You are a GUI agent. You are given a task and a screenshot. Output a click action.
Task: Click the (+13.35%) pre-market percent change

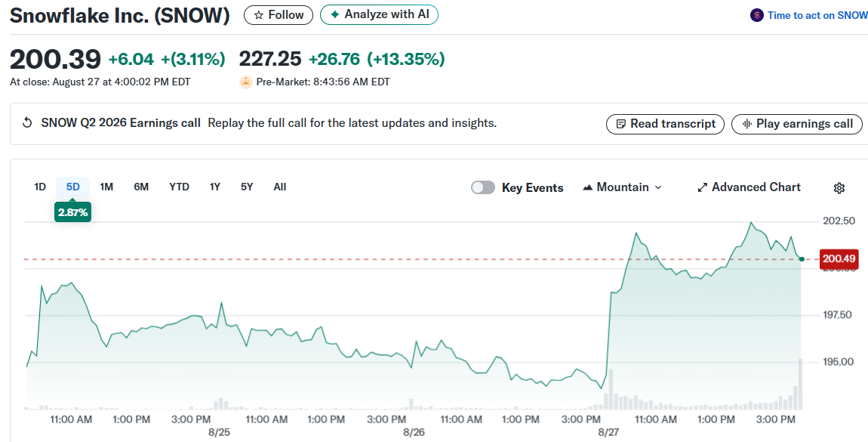pyautogui.click(x=406, y=59)
